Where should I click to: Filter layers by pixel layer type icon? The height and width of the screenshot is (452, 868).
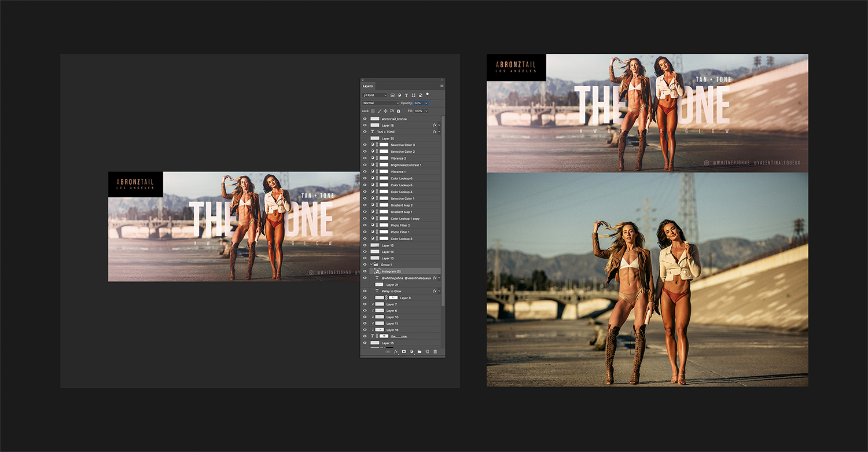pyautogui.click(x=392, y=95)
